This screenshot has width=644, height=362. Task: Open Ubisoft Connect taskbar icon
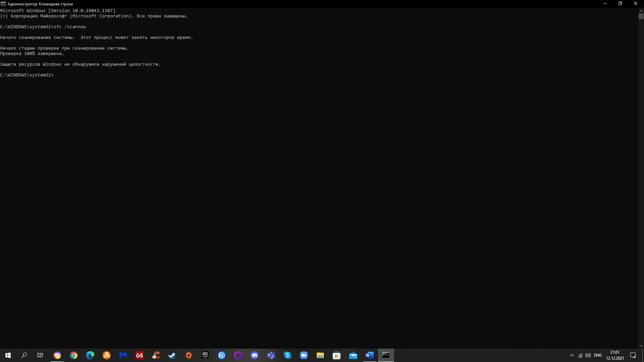tap(222, 355)
